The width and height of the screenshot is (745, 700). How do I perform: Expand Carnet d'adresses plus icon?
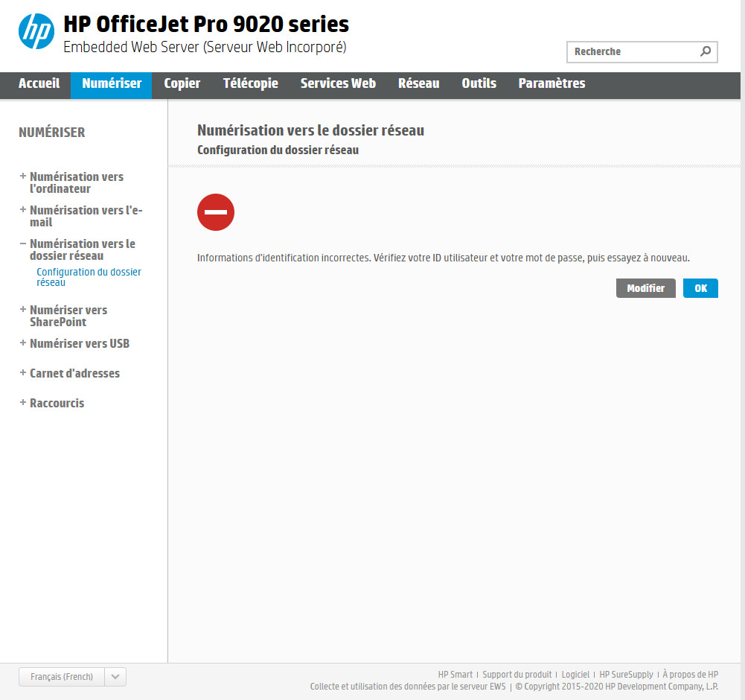tap(23, 372)
